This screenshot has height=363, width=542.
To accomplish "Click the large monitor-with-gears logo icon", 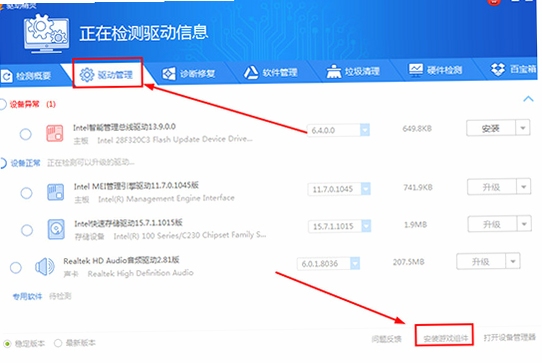I will click(46, 34).
